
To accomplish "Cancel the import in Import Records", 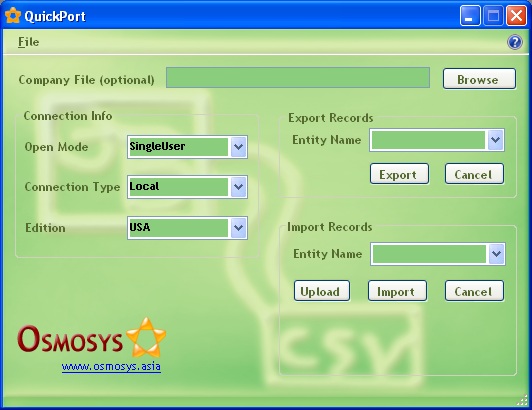I will (474, 291).
